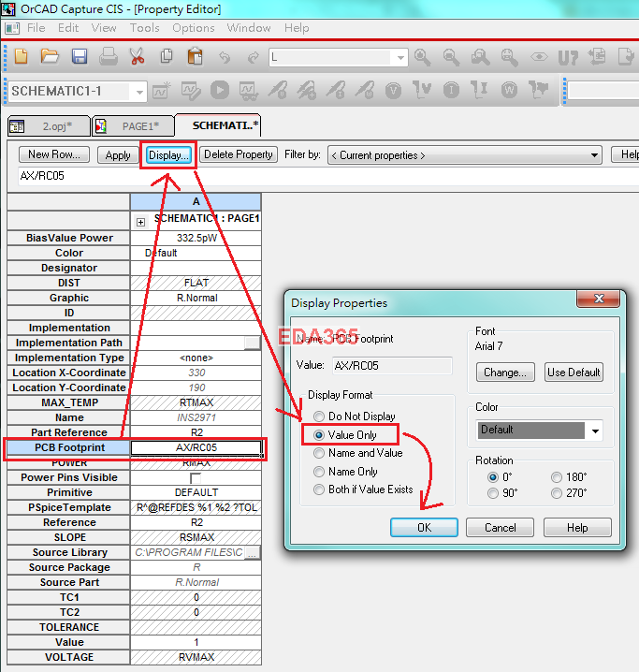Click Use Default font button
Viewport: 639px width, 672px height.
pyautogui.click(x=574, y=372)
